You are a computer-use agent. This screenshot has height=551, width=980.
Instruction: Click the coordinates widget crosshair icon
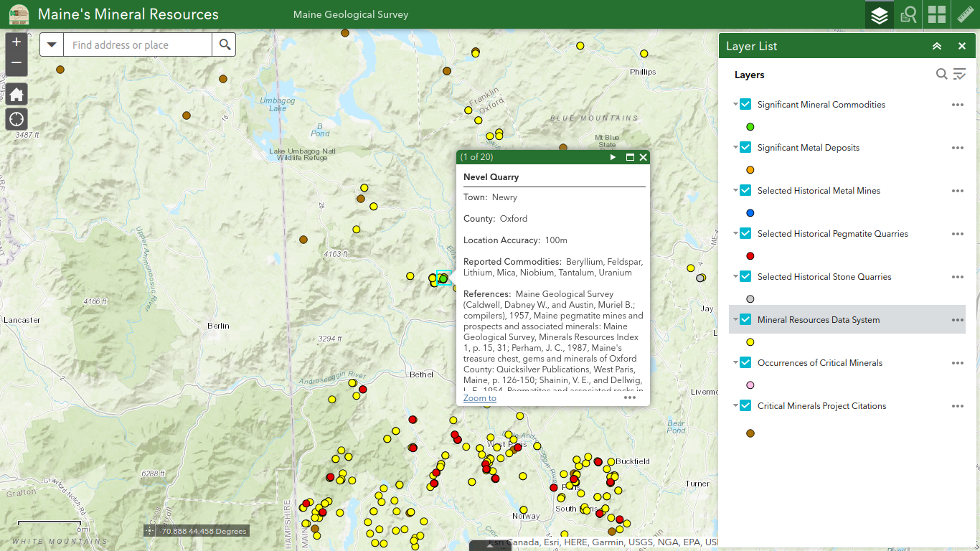149,531
